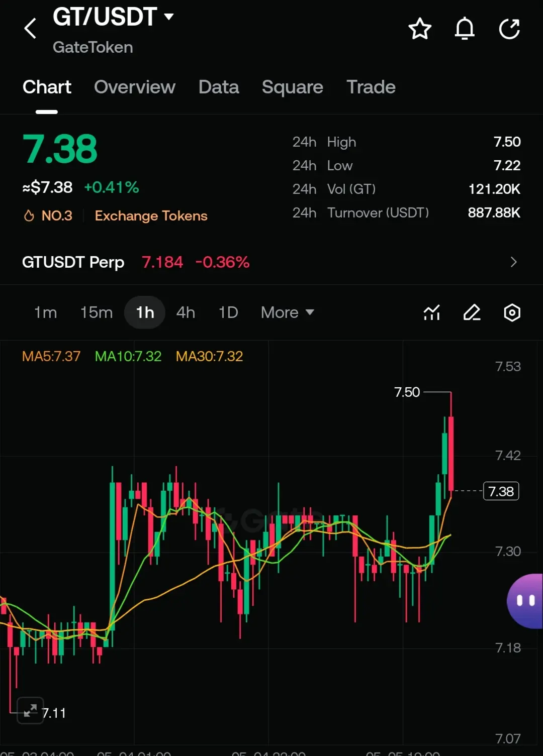
Task: Tap the Perp price 7.184
Action: [x=162, y=262]
